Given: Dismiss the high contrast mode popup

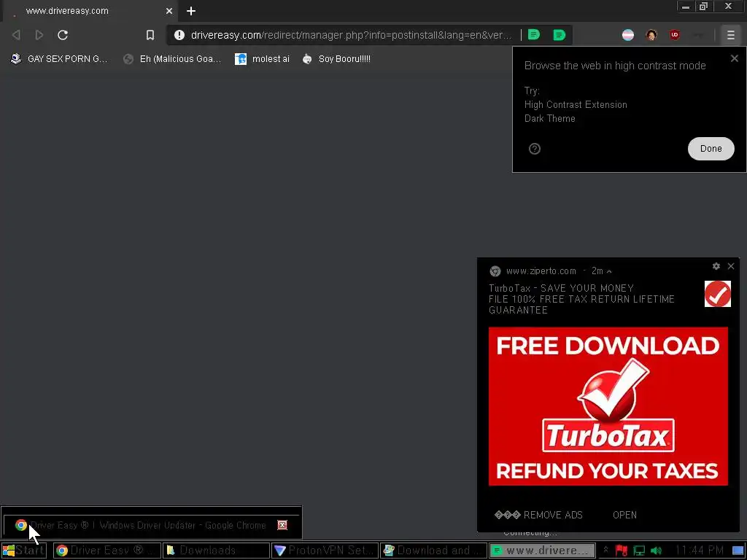Looking at the screenshot, I should click(734, 58).
